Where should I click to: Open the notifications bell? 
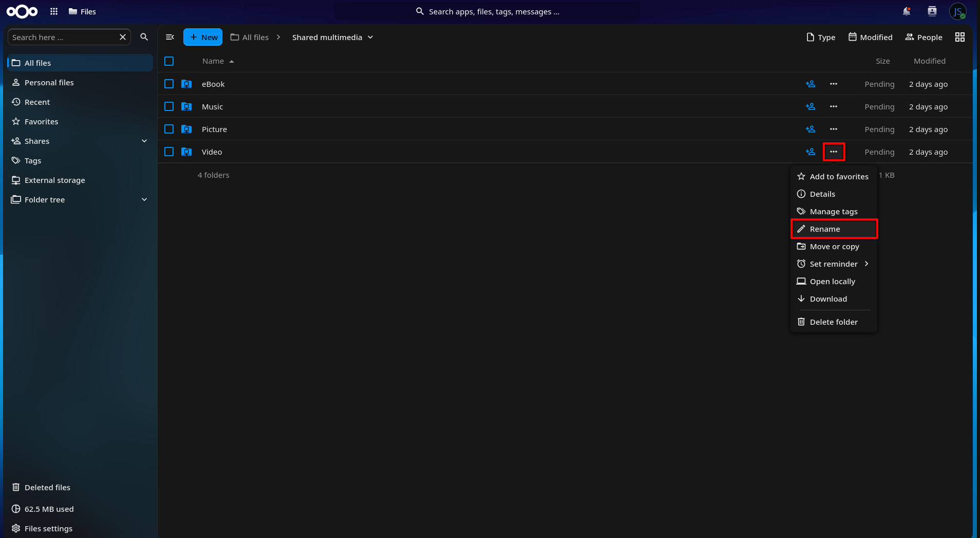tap(907, 11)
